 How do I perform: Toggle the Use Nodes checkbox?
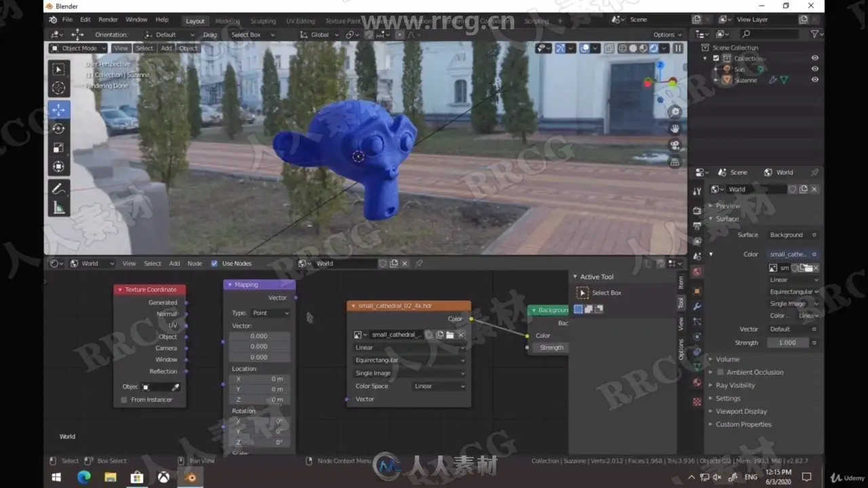(214, 264)
